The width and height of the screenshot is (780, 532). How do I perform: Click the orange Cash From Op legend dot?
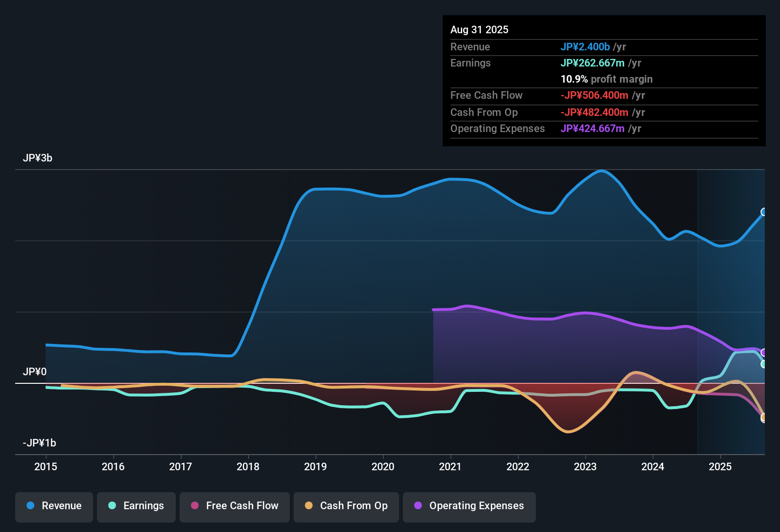(309, 506)
